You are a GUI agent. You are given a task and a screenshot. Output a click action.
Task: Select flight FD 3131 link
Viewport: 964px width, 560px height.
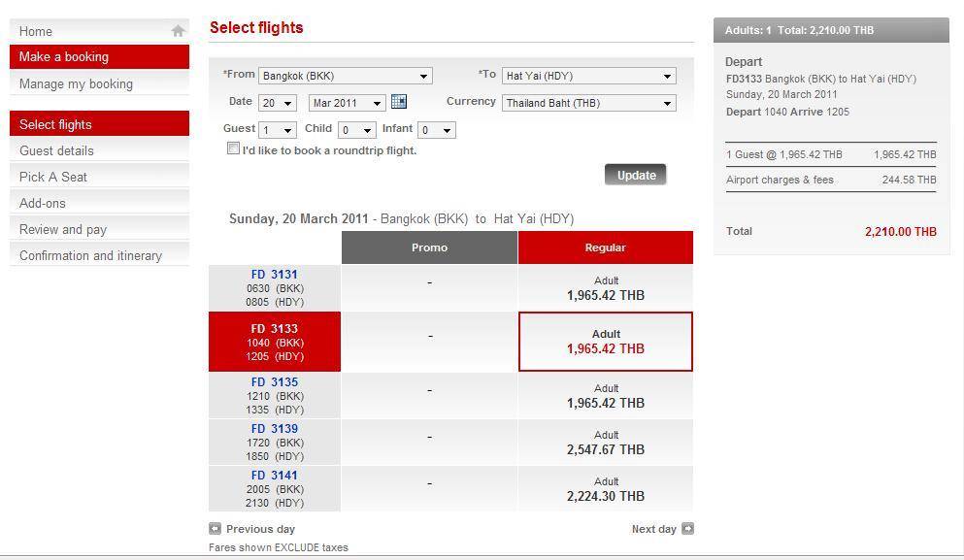click(x=275, y=275)
